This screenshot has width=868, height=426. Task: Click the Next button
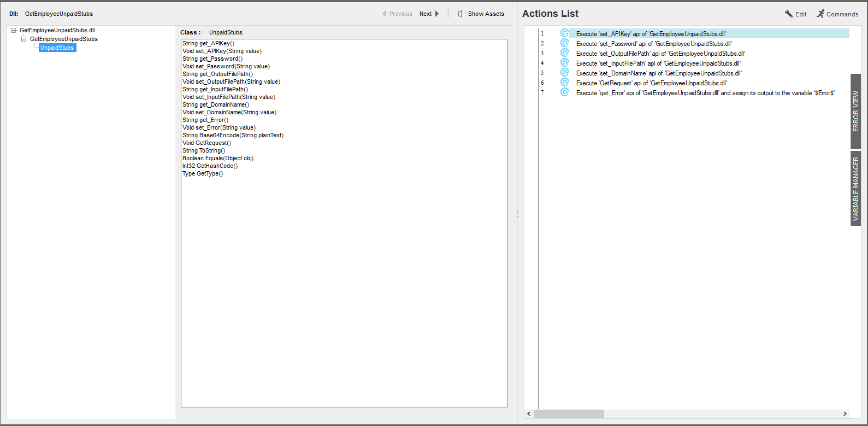point(429,14)
